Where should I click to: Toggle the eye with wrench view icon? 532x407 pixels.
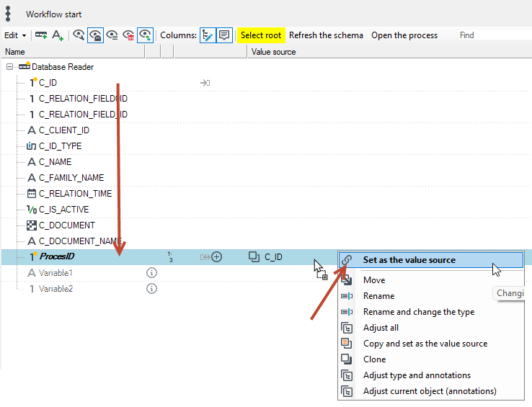pos(79,35)
